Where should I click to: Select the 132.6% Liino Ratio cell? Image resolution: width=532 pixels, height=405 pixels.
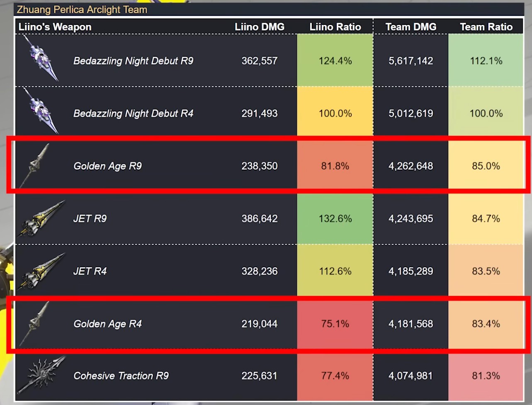335,218
